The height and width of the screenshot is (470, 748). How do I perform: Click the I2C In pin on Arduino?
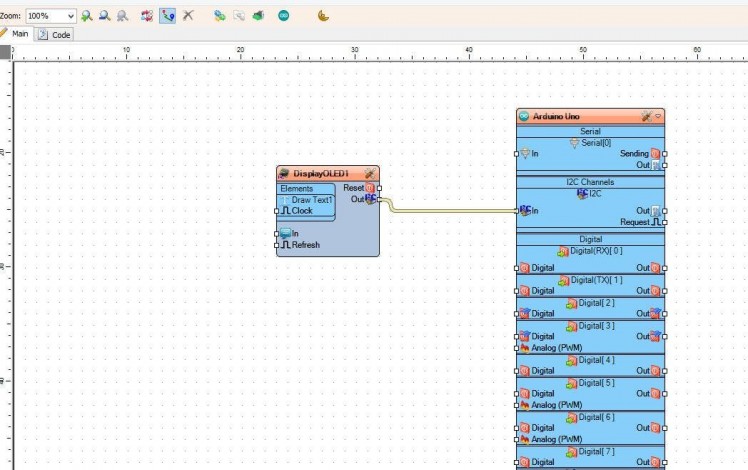[x=518, y=210]
